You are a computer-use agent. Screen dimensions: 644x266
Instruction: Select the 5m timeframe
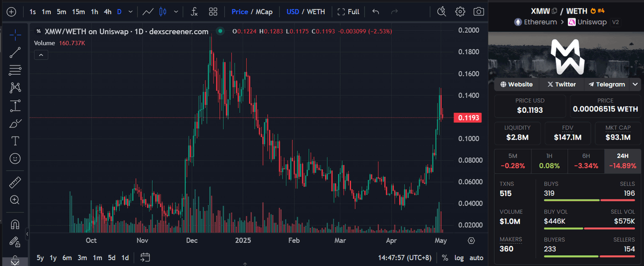coord(62,11)
